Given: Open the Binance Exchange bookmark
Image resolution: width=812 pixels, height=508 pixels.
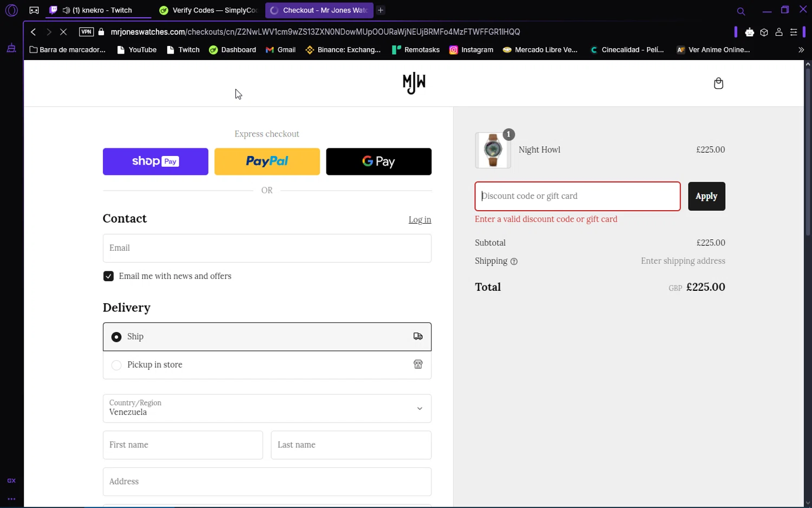Looking at the screenshot, I should (x=343, y=50).
